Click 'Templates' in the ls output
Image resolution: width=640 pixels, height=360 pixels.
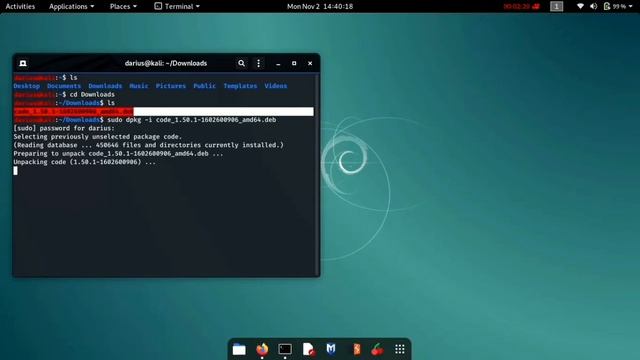pos(240,86)
